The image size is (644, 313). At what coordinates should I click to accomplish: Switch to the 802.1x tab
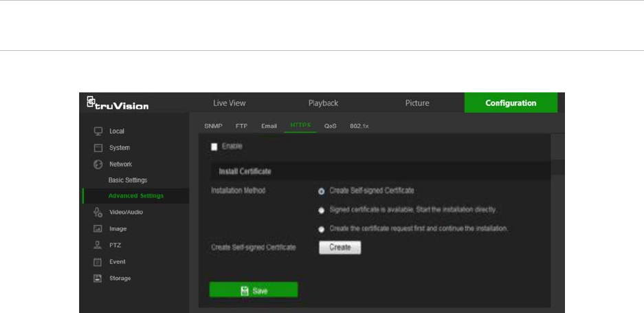[359, 127]
